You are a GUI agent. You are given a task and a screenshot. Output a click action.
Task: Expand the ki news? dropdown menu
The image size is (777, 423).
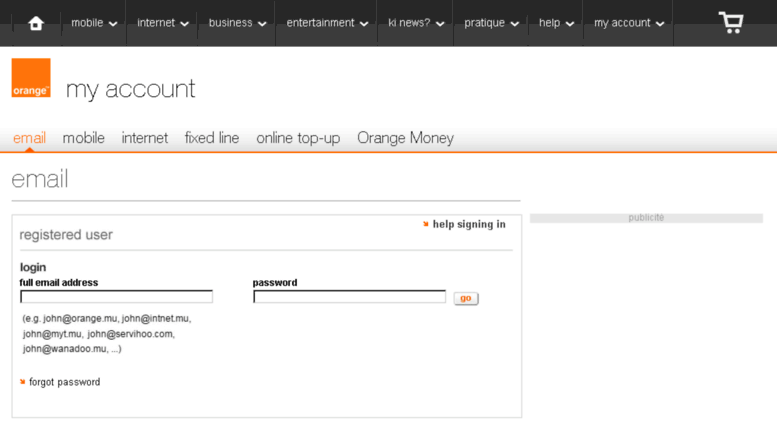click(416, 23)
